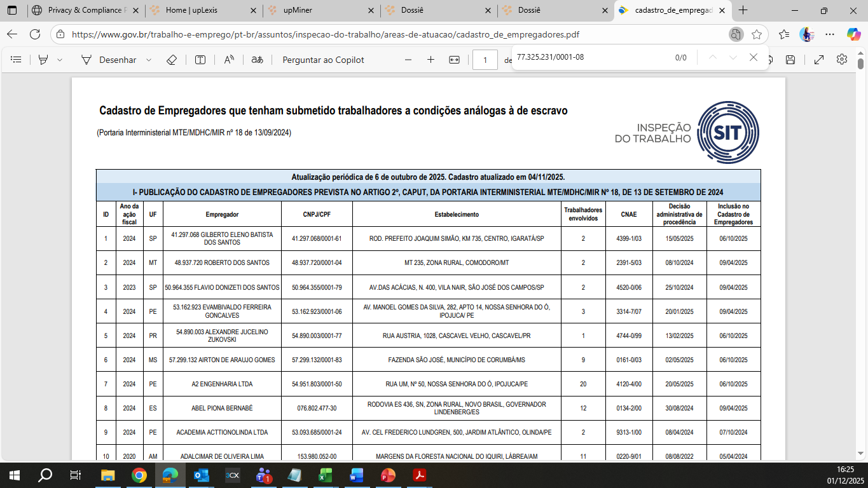The image size is (868, 488).
Task: Open the PDF table of contents panel
Action: pos(17,60)
